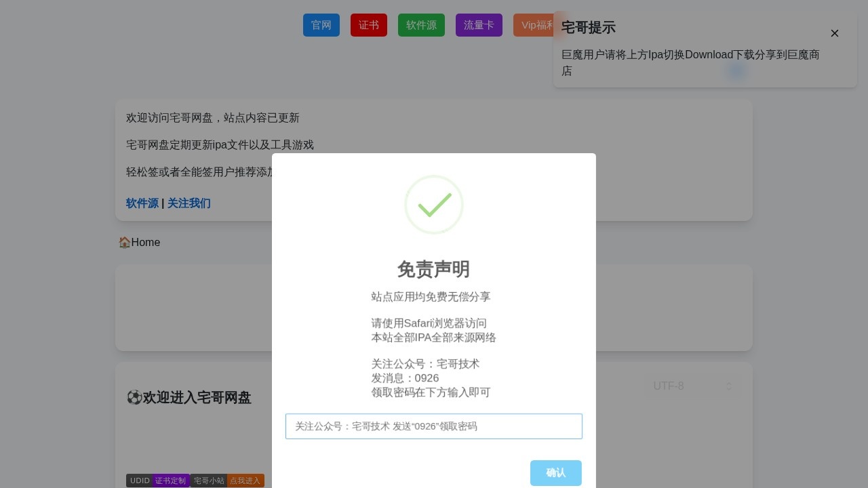Dismiss the 宅哥提示 notification with the × icon
This screenshot has width=868, height=488.
[835, 33]
